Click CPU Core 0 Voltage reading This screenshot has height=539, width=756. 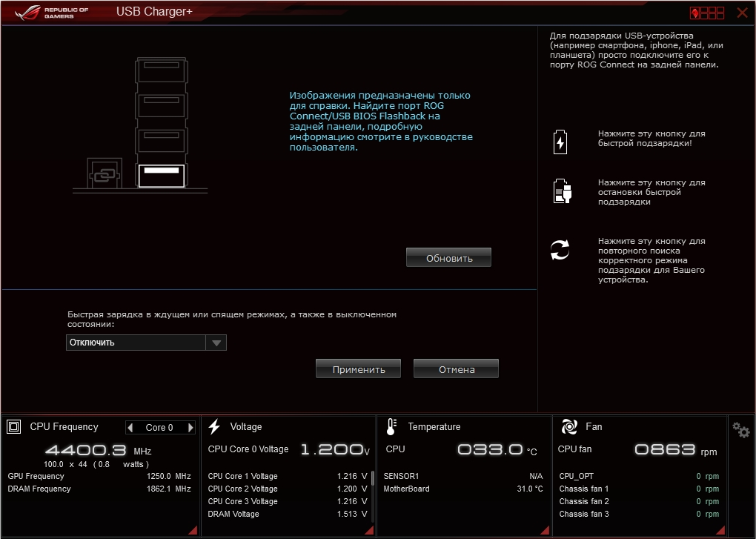[x=289, y=450]
